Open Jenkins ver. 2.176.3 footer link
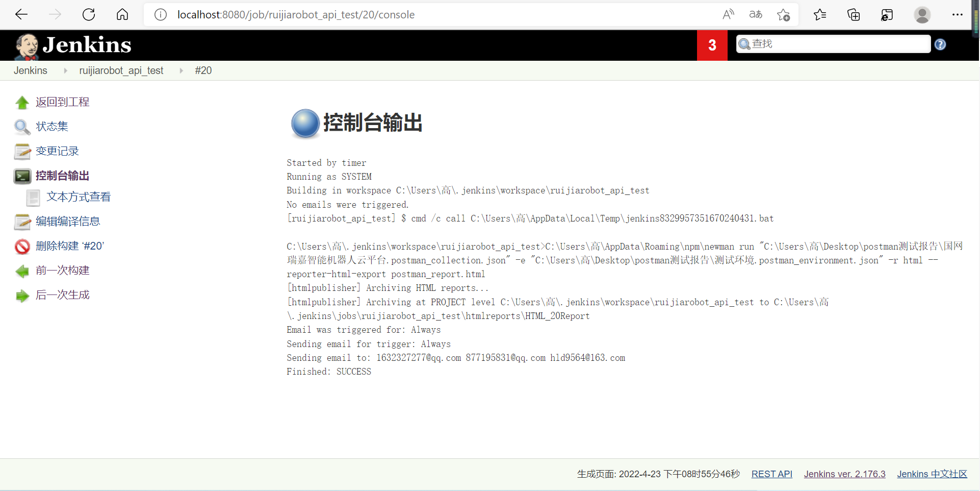 [x=844, y=474]
